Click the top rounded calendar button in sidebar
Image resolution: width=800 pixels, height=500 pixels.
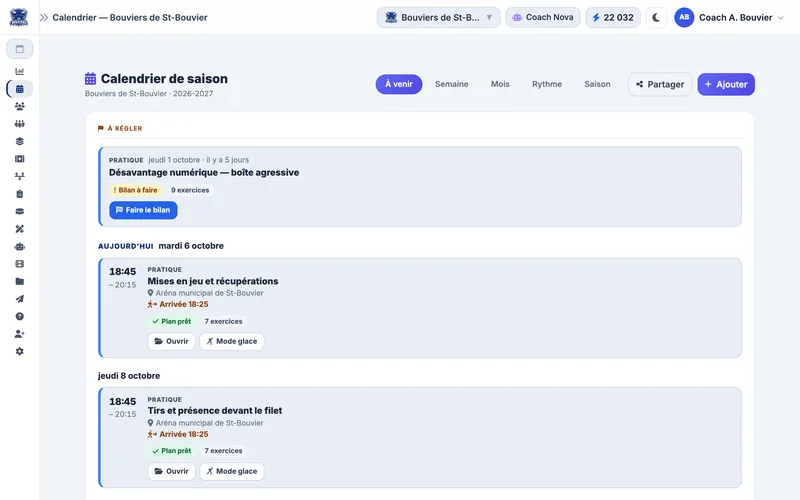(x=19, y=49)
